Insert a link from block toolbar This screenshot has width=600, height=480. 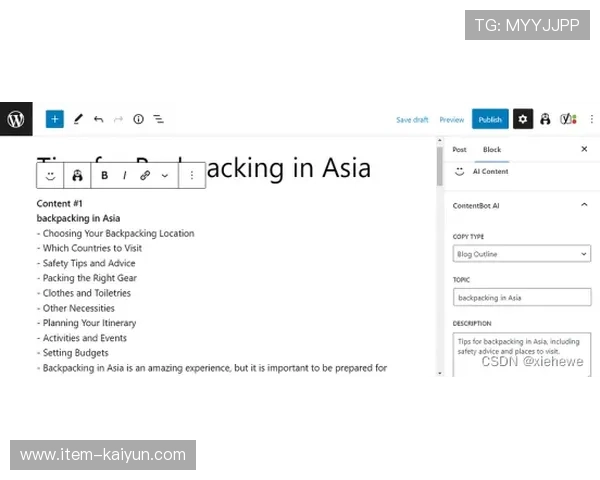click(145, 175)
